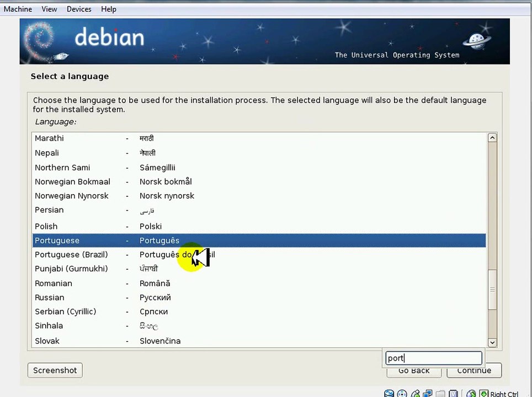Select Portuguese (Brazil) language row

259,255
